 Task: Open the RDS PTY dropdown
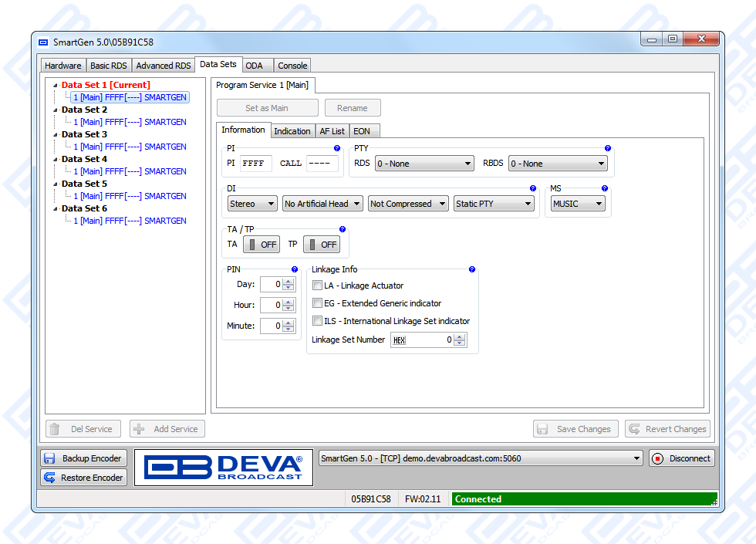coord(424,164)
